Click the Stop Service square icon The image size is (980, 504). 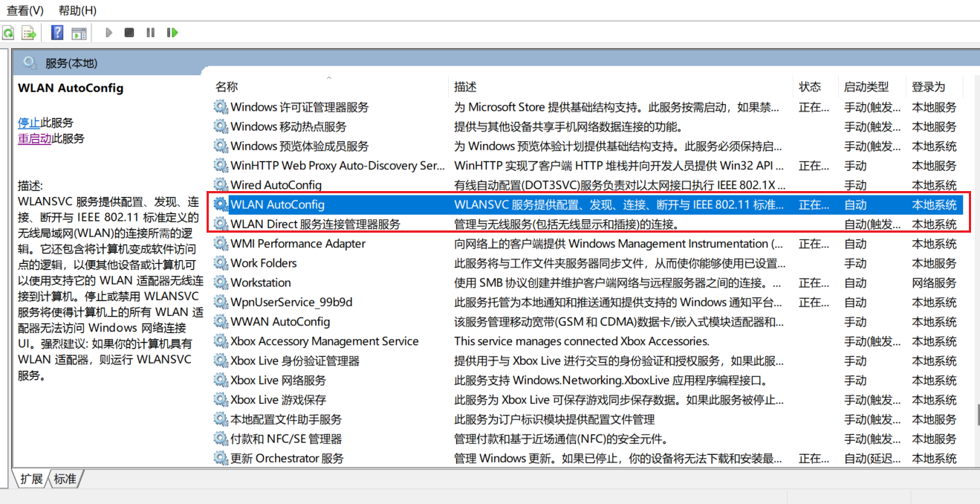pos(129,33)
